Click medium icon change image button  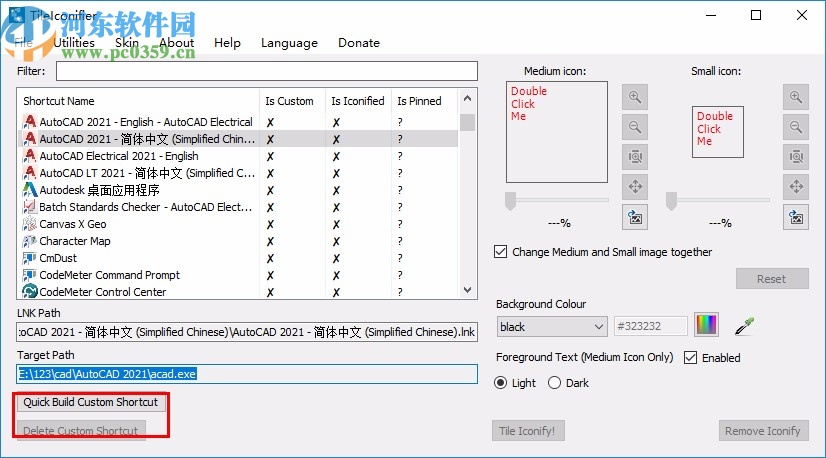click(x=635, y=217)
